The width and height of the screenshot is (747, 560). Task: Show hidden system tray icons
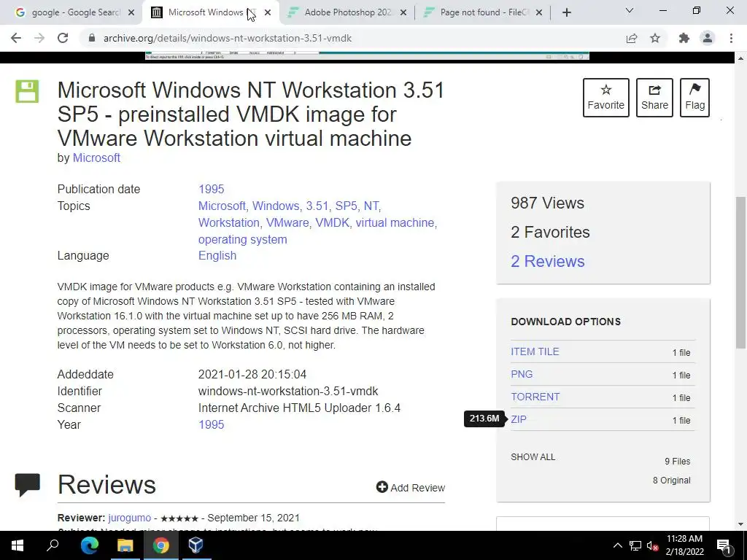(x=617, y=545)
